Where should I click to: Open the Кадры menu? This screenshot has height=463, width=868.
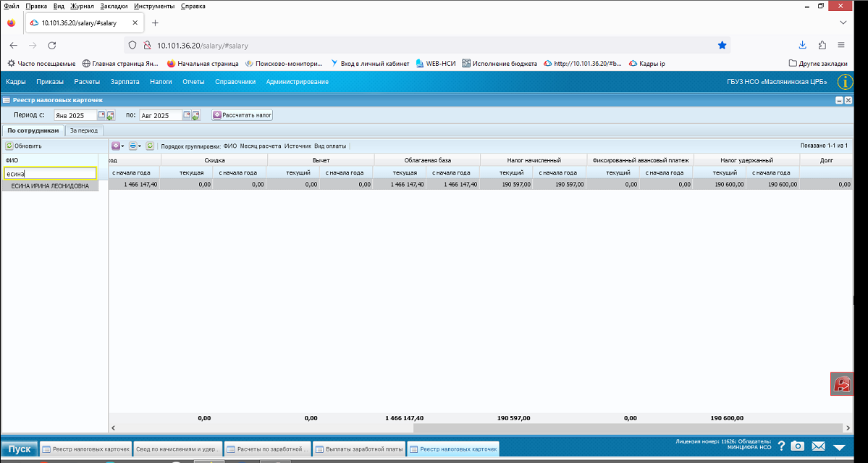[15, 82]
